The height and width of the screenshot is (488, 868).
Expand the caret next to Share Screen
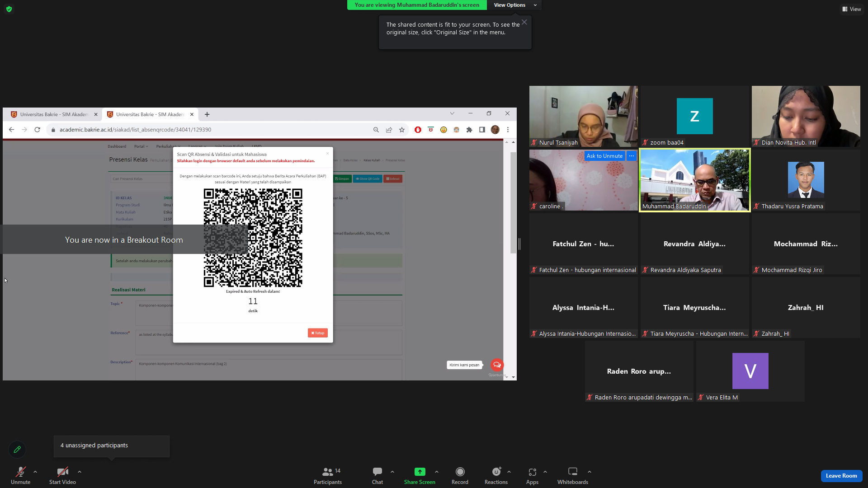(x=437, y=472)
